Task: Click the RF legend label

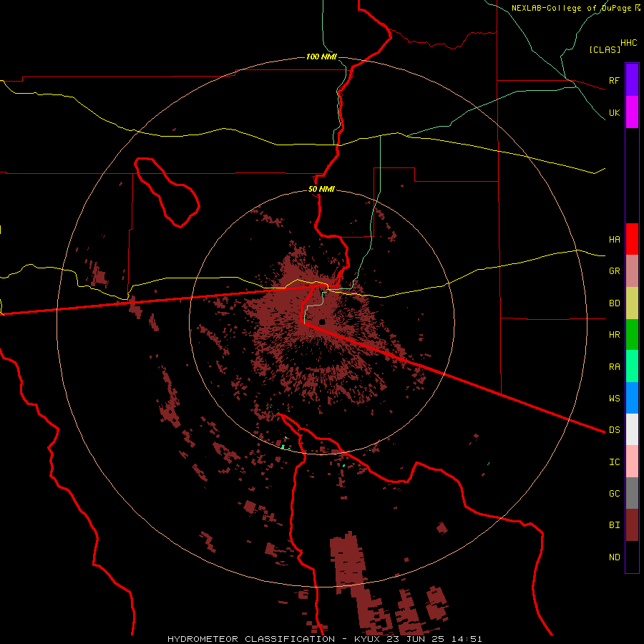Action: click(614, 80)
